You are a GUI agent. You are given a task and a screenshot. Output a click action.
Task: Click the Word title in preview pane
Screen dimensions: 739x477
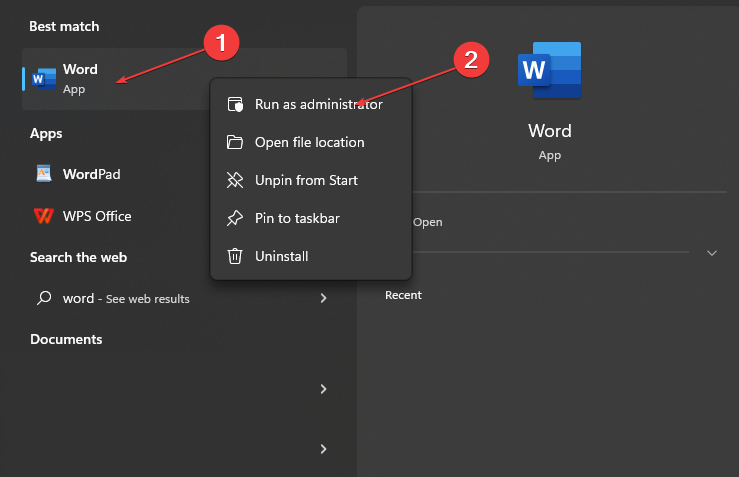550,131
